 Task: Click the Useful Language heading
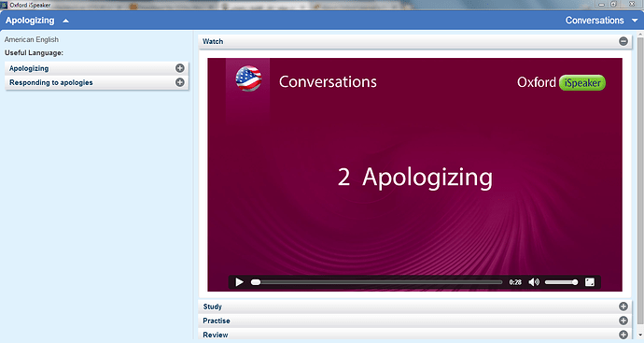(35, 52)
